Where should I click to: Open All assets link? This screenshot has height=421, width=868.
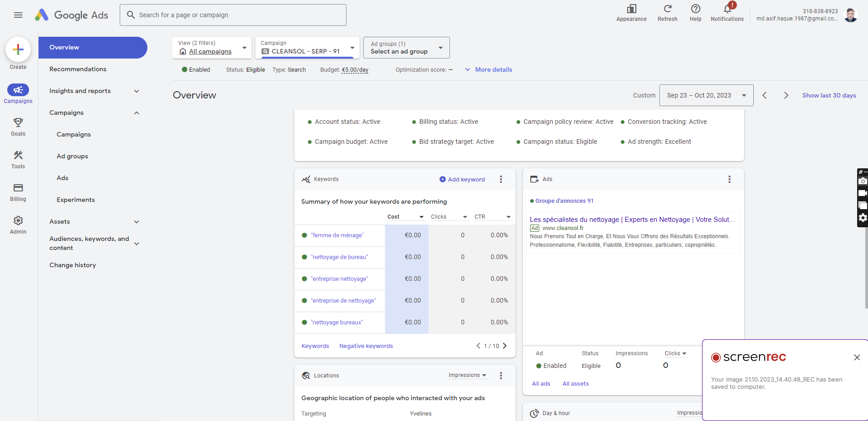[575, 384]
